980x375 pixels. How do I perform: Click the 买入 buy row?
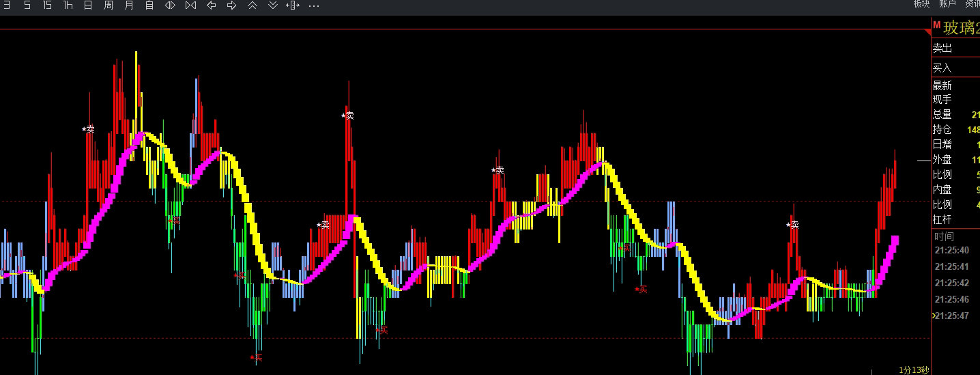[955, 68]
